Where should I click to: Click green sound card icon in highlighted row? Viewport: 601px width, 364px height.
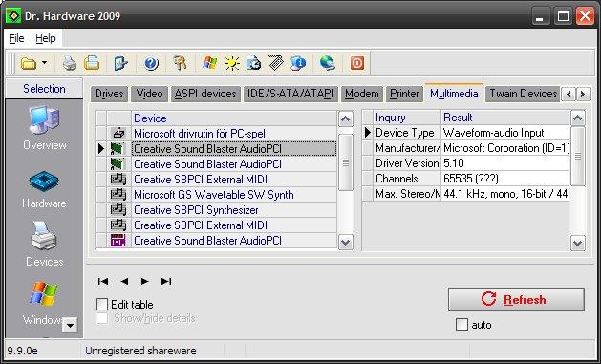(118, 149)
